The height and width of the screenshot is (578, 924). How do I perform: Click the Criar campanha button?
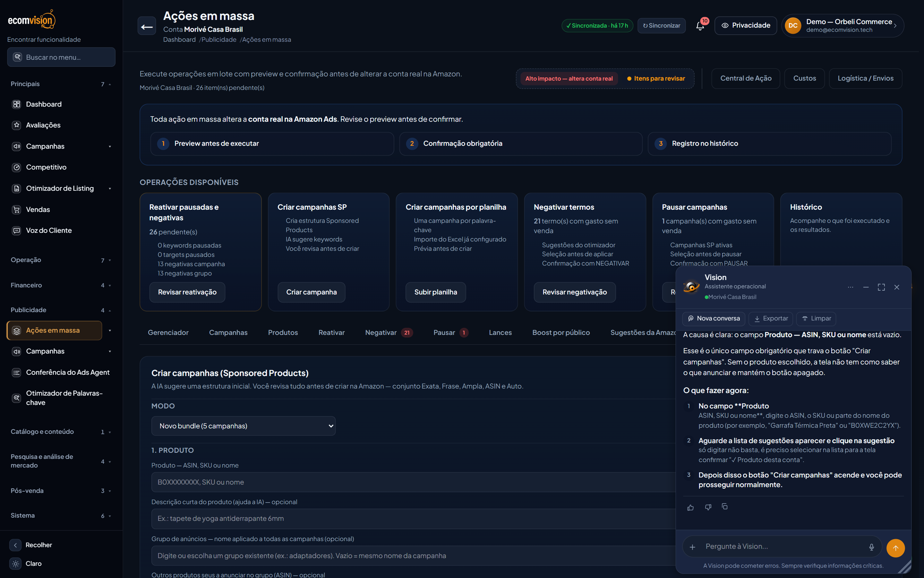pyautogui.click(x=311, y=292)
